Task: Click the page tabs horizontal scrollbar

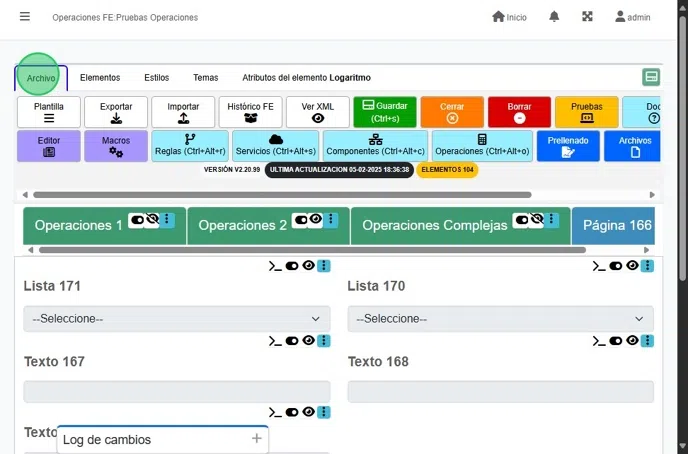Action: point(312,250)
